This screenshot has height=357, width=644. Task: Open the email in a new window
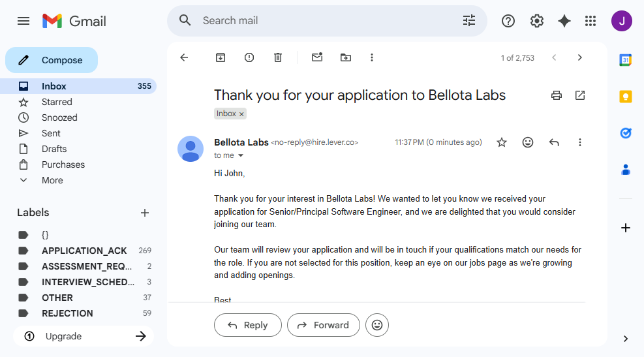[580, 95]
